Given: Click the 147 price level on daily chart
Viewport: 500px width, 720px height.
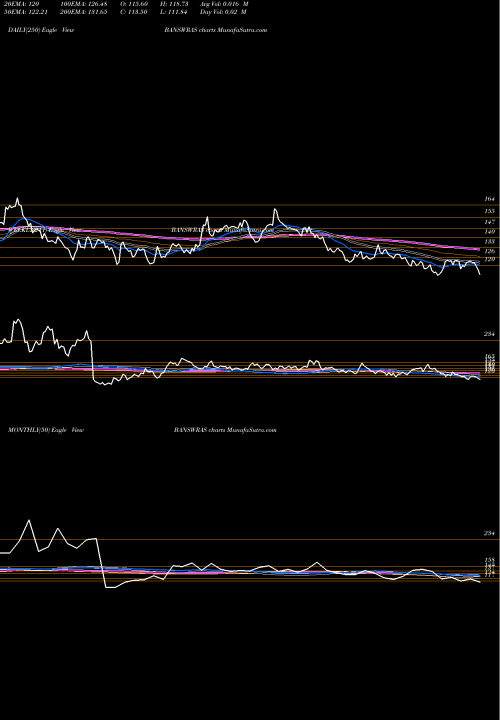Looking at the screenshot, I should click(489, 221).
